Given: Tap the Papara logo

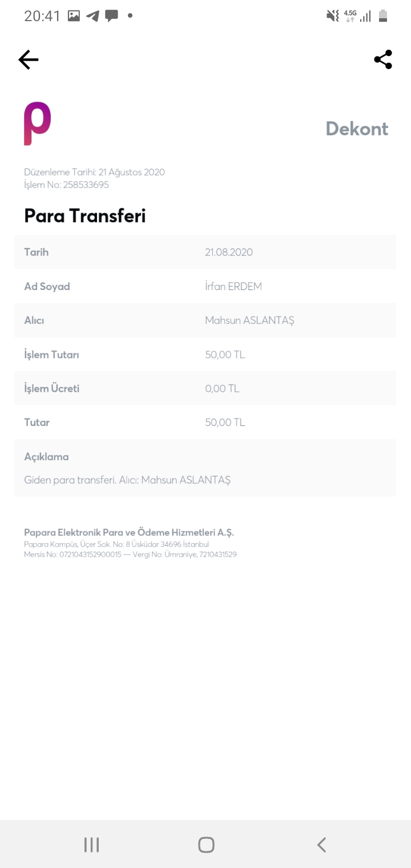Looking at the screenshot, I should click(x=38, y=124).
